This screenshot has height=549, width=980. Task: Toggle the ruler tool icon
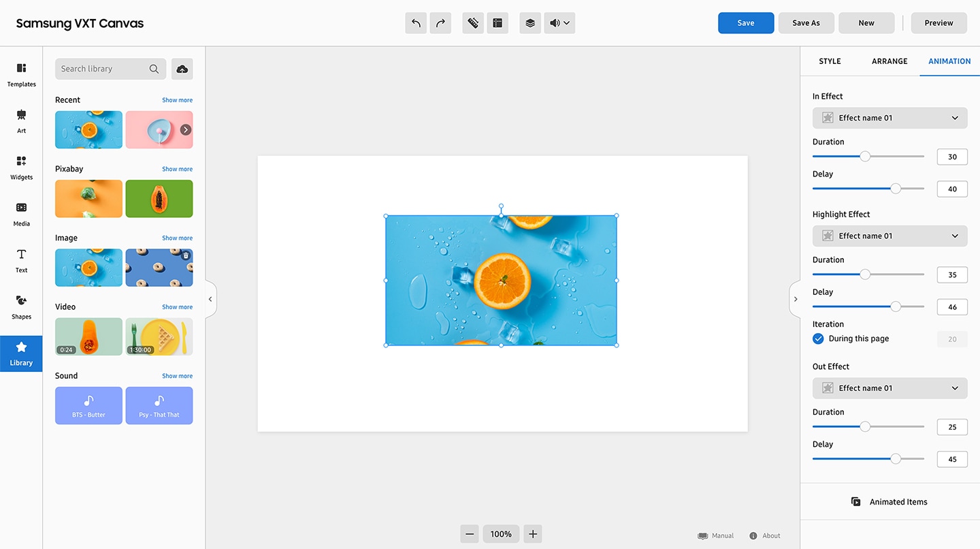473,23
